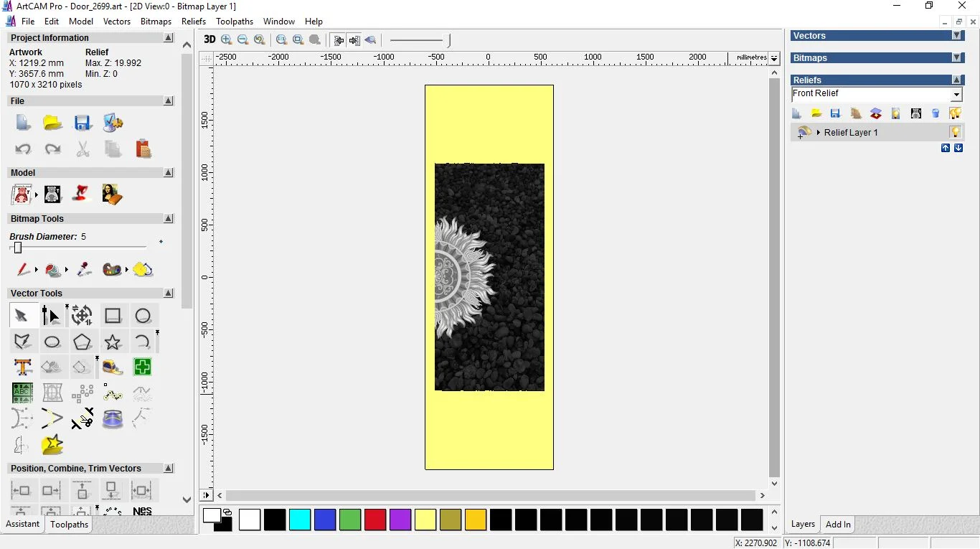980x549 pixels.
Task: Choose the Create Polygon tool
Action: click(x=83, y=342)
